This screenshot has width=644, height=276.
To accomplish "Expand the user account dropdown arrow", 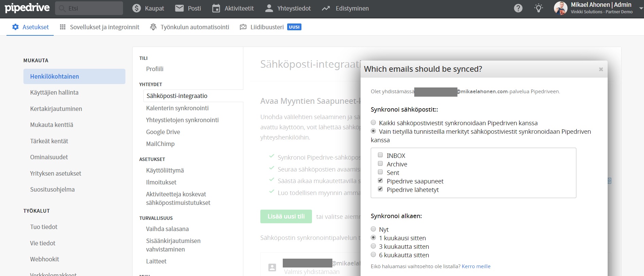I will (x=641, y=8).
